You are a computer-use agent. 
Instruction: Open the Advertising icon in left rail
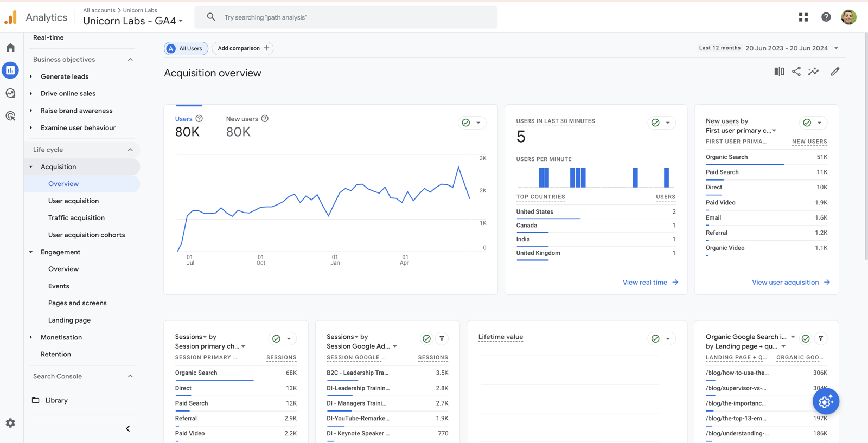pyautogui.click(x=10, y=116)
